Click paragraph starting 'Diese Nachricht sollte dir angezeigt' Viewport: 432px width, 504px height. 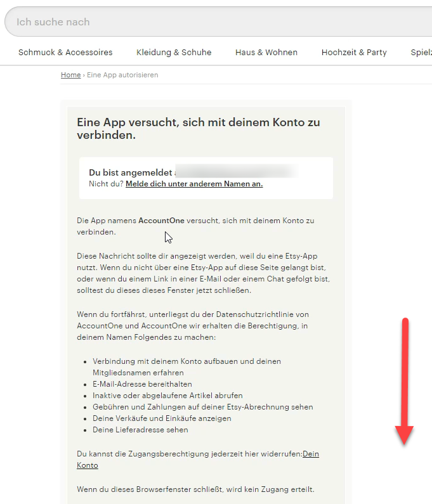click(203, 273)
